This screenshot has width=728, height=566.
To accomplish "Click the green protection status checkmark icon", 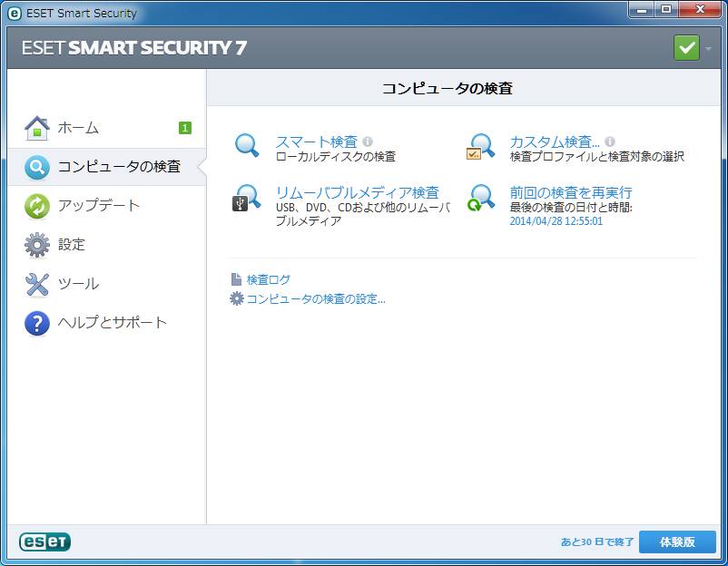I will (x=686, y=48).
